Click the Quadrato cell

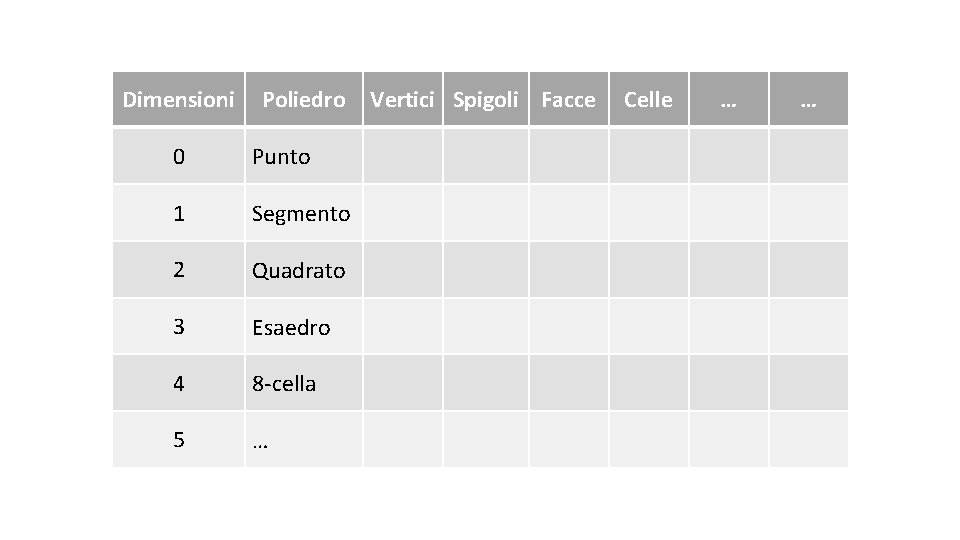point(303,270)
